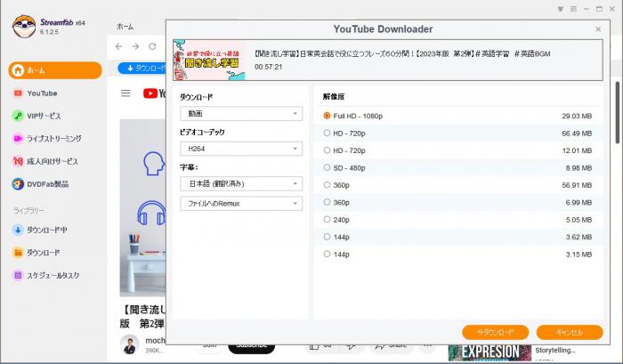Open the ダウンロード type dropdown showing 動画
Viewport: 623px width, 364px height.
point(241,114)
